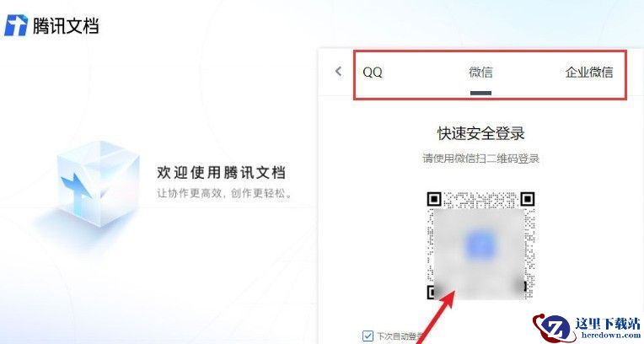
Task: Click the blue icon at QR code center
Action: pyautogui.click(x=480, y=245)
